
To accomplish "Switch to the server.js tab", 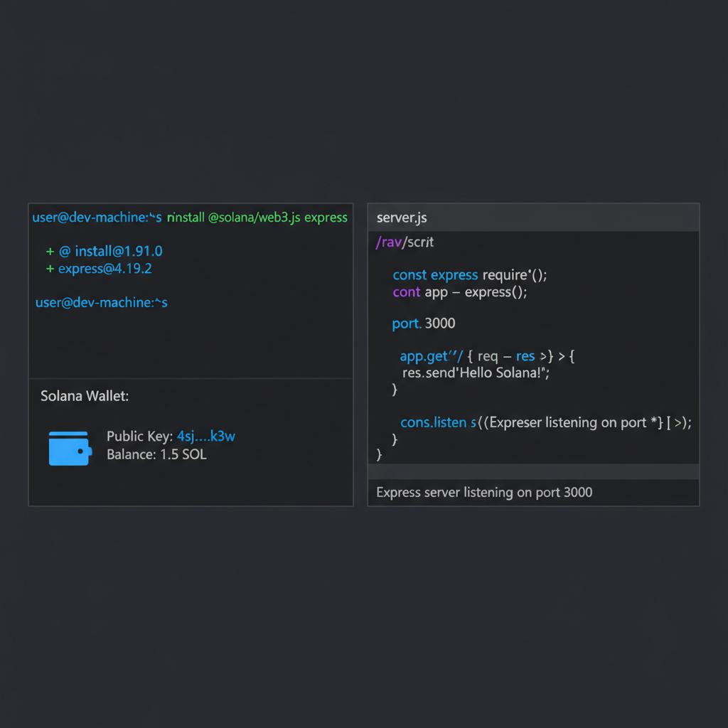I will coord(401,218).
